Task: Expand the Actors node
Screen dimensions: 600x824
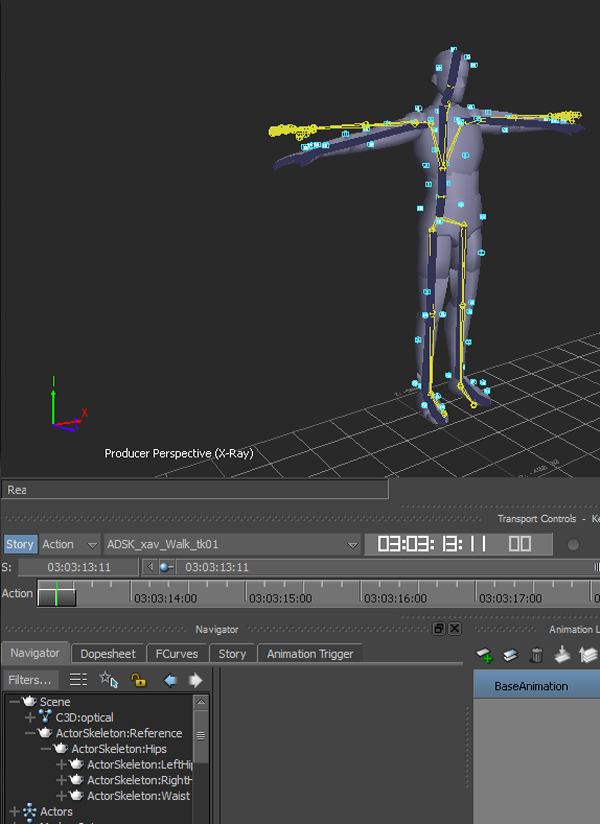Action: 15,811
